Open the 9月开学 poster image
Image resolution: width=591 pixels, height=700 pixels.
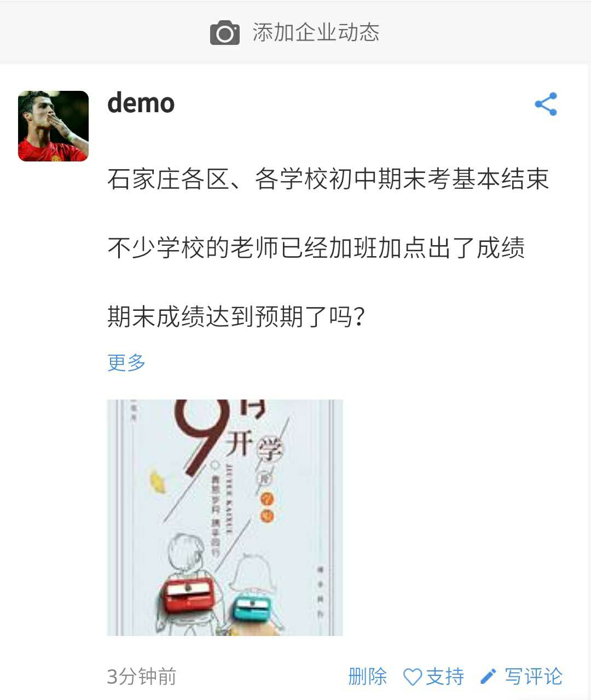[x=225, y=518]
